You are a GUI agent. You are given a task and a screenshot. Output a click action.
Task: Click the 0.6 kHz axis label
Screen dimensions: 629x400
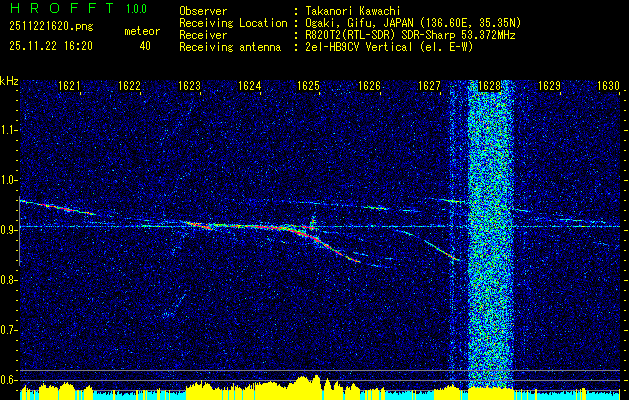[x=8, y=380]
